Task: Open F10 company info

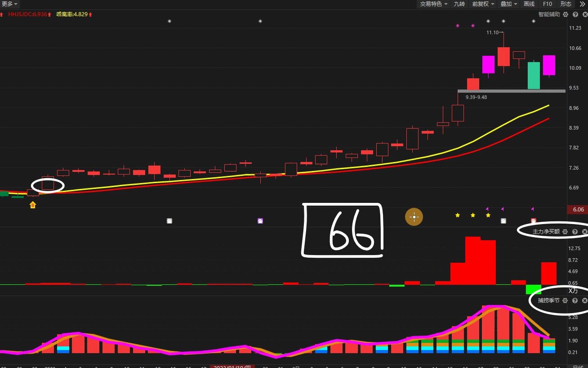Action: [x=547, y=4]
